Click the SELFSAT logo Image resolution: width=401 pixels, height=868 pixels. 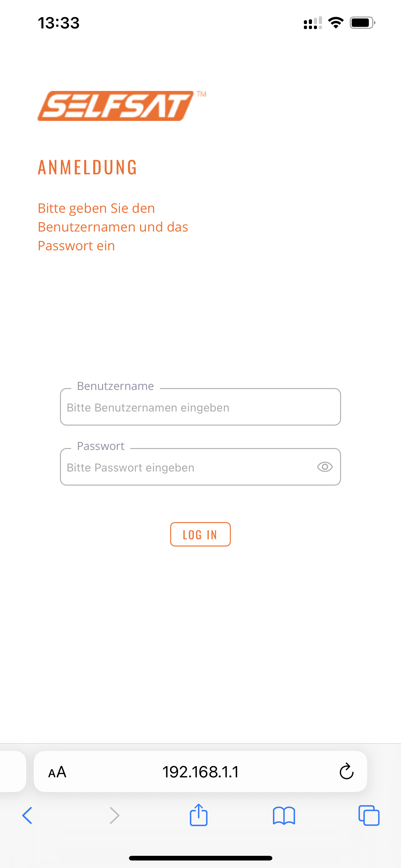116,106
